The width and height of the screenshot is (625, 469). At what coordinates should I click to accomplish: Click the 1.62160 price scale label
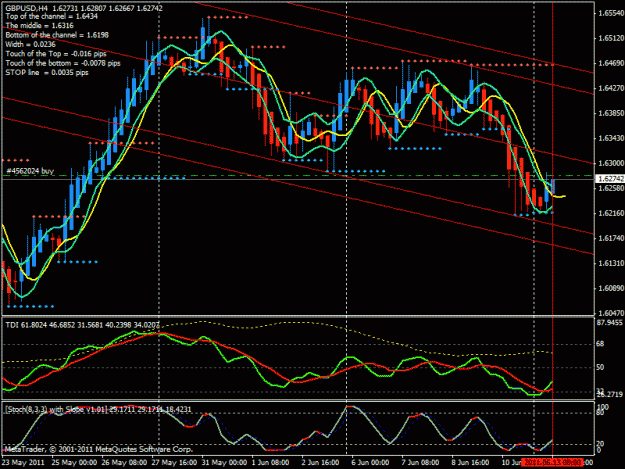pos(611,213)
